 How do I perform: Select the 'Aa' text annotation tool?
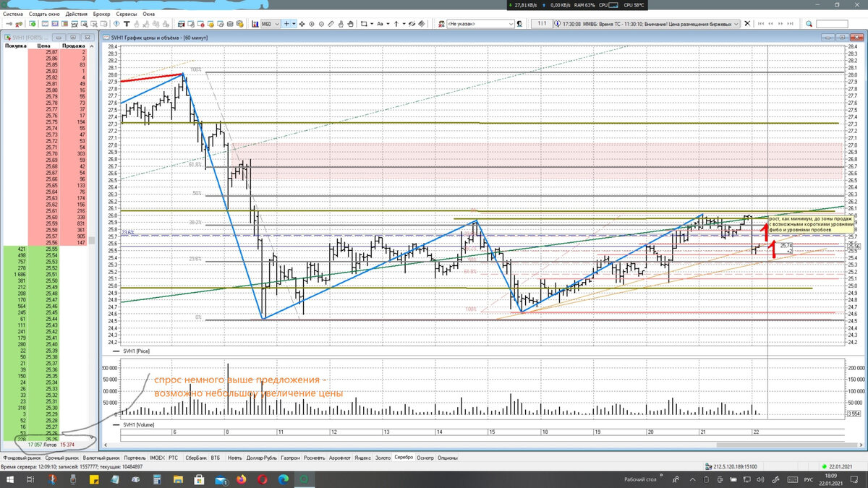(379, 24)
